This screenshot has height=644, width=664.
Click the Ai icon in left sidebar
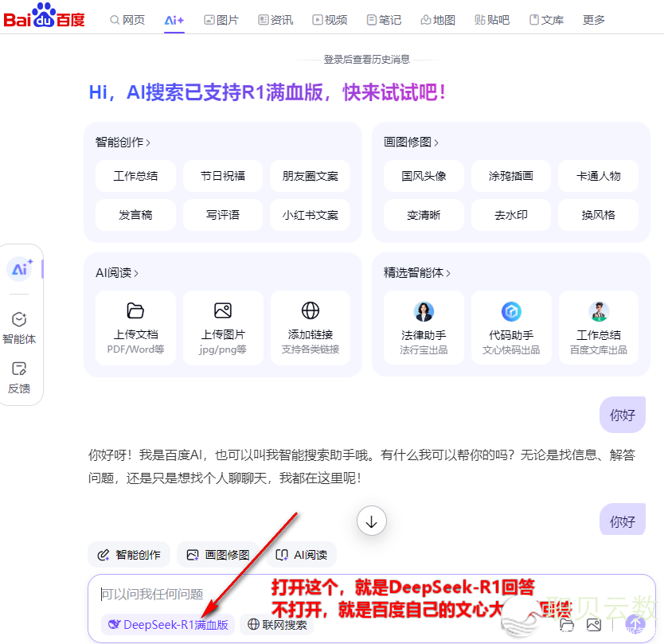20,269
